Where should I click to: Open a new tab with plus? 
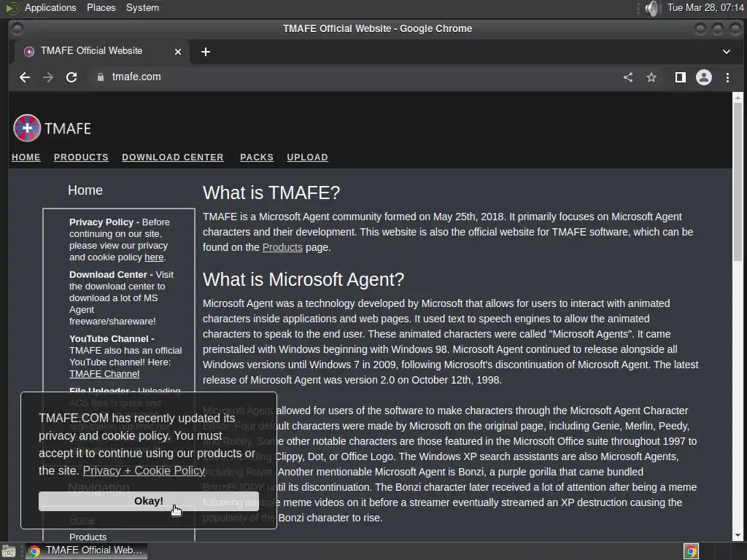point(205,52)
